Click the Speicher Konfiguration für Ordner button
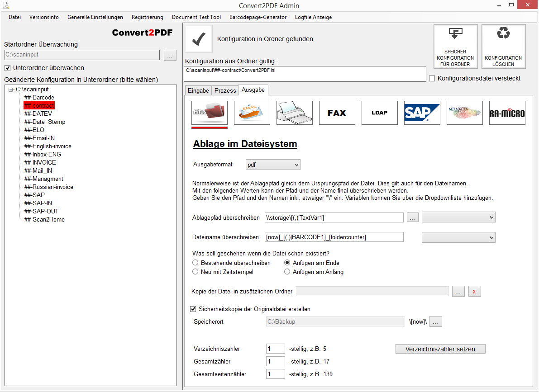Screen dimensions: 539x392 [455, 47]
